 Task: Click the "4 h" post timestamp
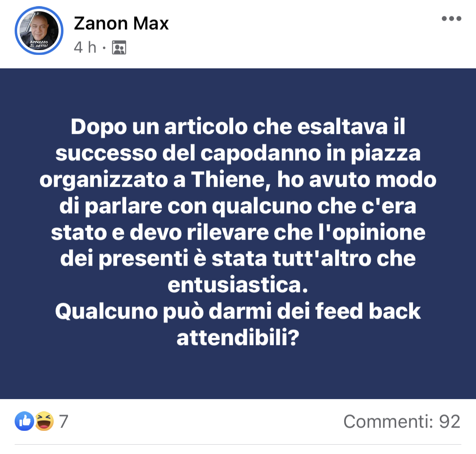pos(85,47)
